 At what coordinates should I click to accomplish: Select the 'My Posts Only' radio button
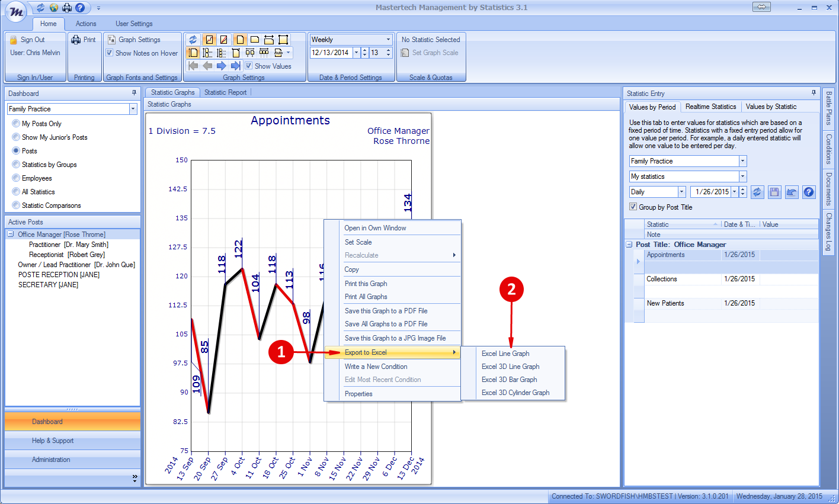(x=16, y=124)
